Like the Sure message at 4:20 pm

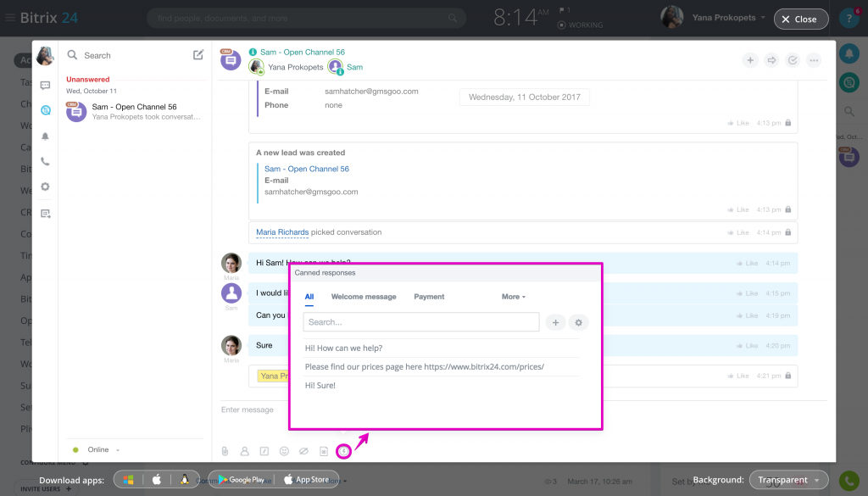746,345
